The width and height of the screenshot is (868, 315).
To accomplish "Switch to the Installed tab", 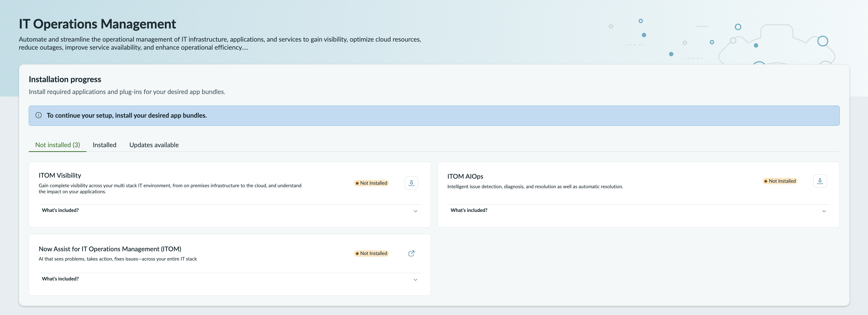I will 104,145.
